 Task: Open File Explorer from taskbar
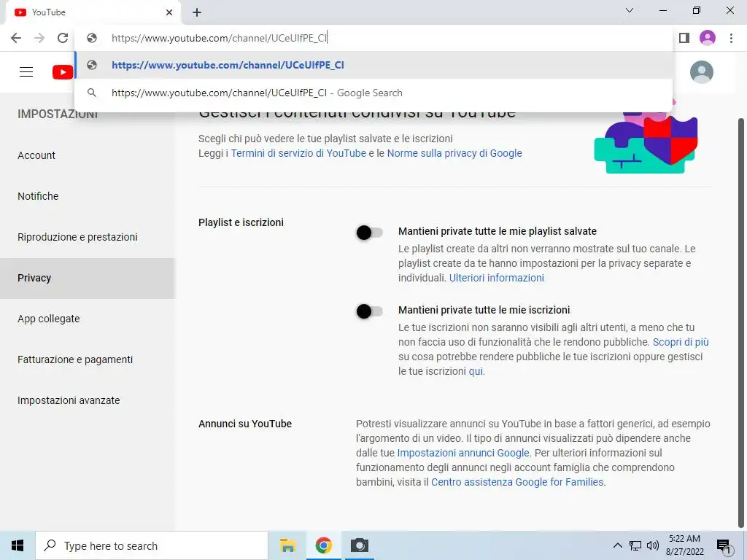(287, 545)
